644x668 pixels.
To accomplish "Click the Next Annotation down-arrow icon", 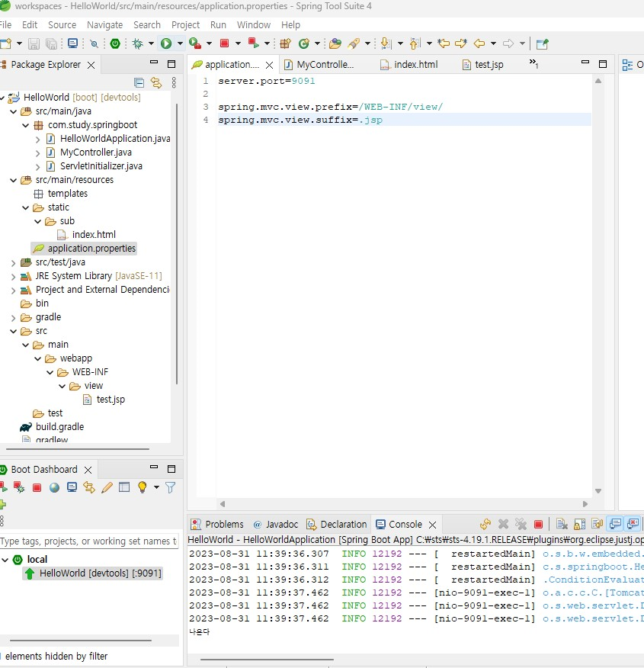I will pyautogui.click(x=386, y=43).
